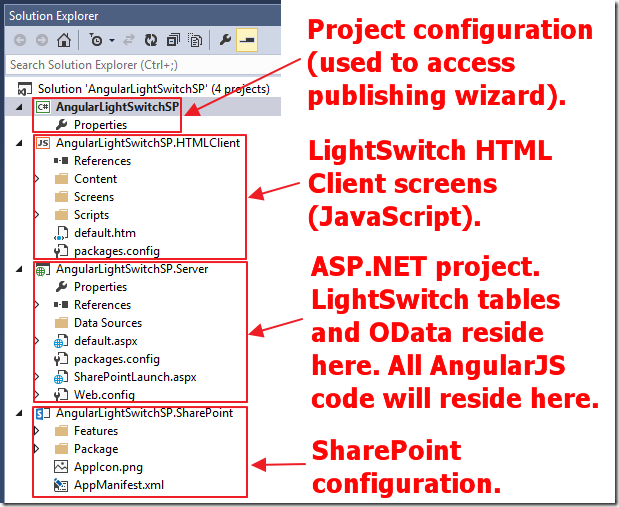Select the default.aspx file
The height and width of the screenshot is (507, 619).
click(105, 341)
